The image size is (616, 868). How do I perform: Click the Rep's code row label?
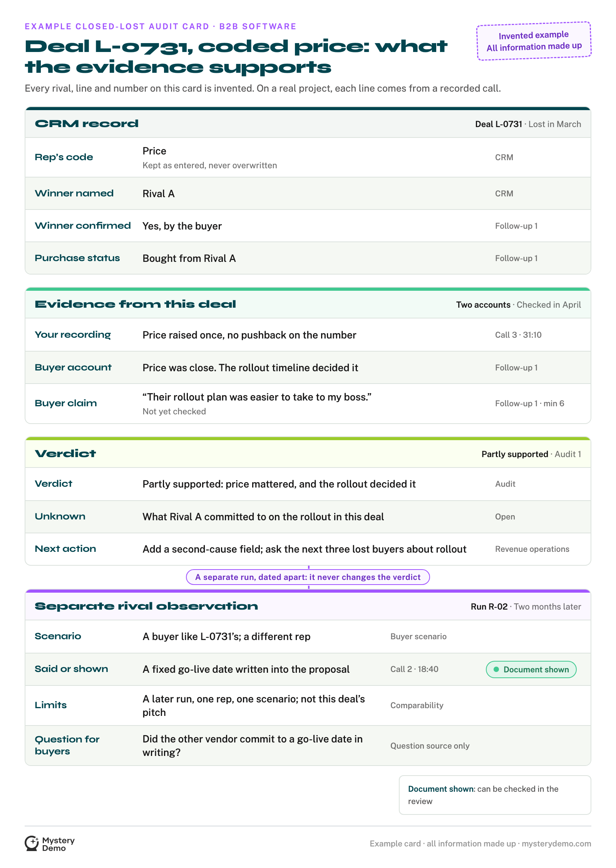(64, 157)
